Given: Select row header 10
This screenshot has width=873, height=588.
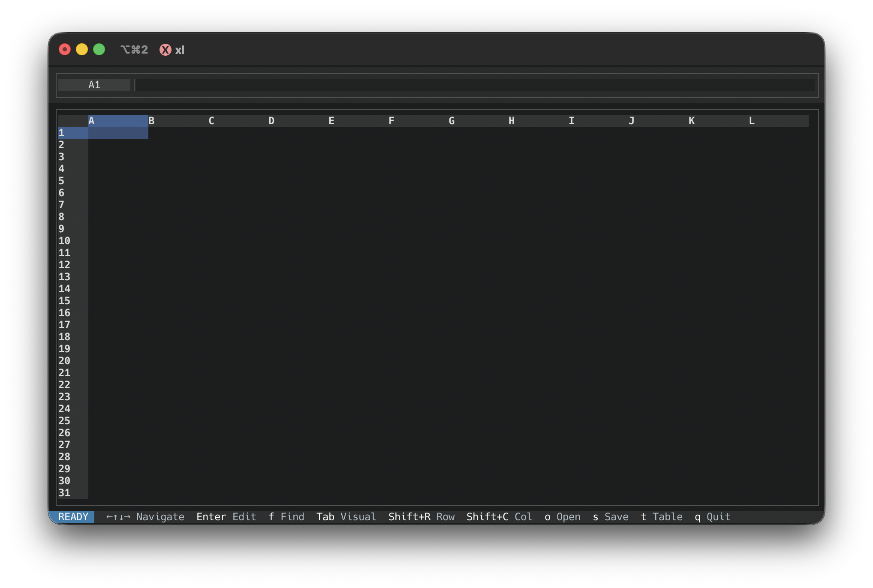Looking at the screenshot, I should (x=73, y=241).
